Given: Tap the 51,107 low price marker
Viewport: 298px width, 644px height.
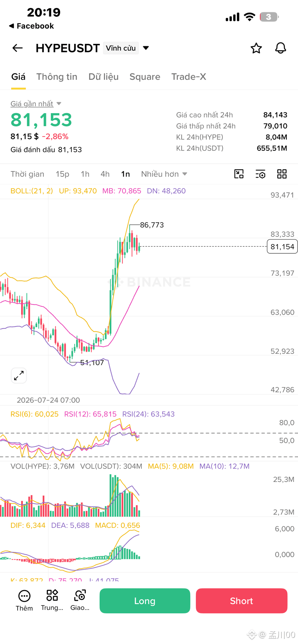Looking at the screenshot, I should [92, 363].
